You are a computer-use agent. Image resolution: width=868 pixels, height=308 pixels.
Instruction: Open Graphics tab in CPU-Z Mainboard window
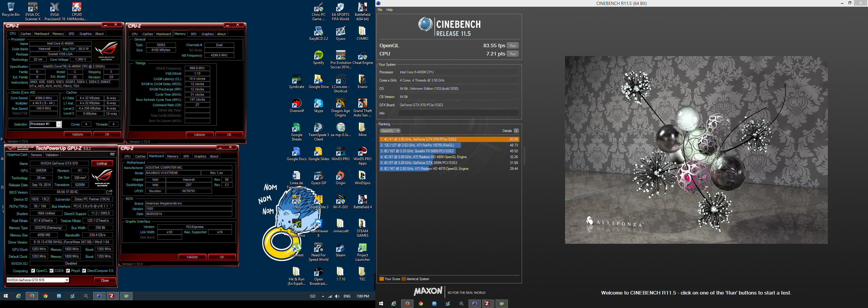pos(200,156)
